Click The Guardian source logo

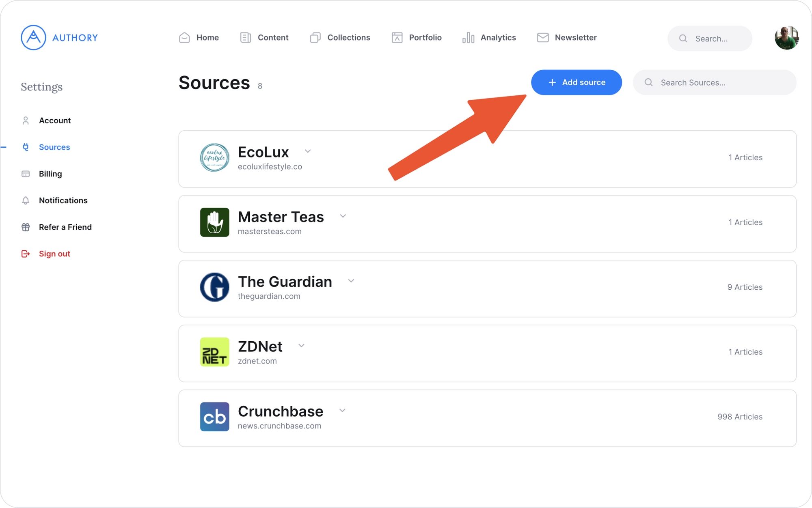click(x=214, y=287)
